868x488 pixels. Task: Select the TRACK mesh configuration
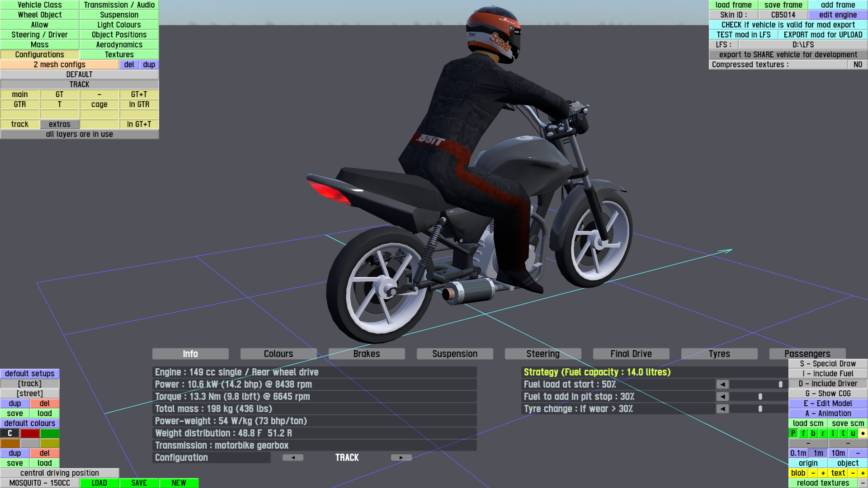(x=80, y=84)
